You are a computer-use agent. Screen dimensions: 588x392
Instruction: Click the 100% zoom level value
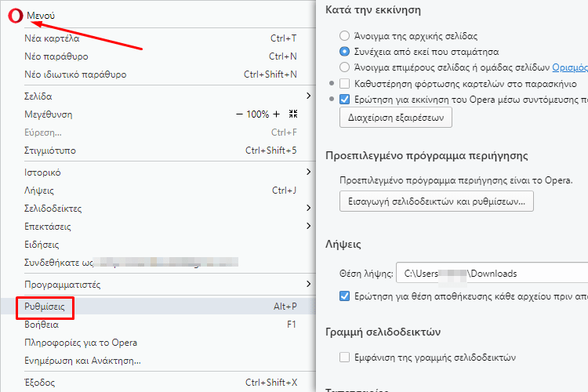[x=258, y=114]
